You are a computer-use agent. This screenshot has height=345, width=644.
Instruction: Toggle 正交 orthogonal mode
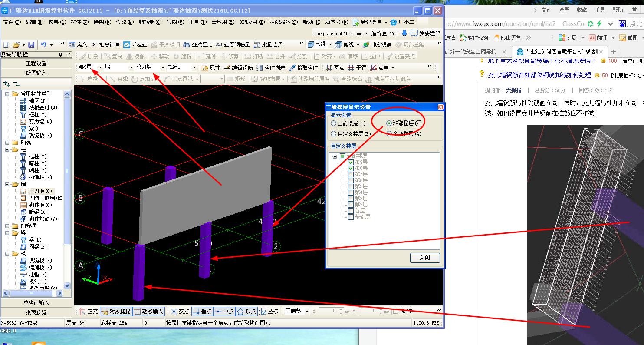89,311
